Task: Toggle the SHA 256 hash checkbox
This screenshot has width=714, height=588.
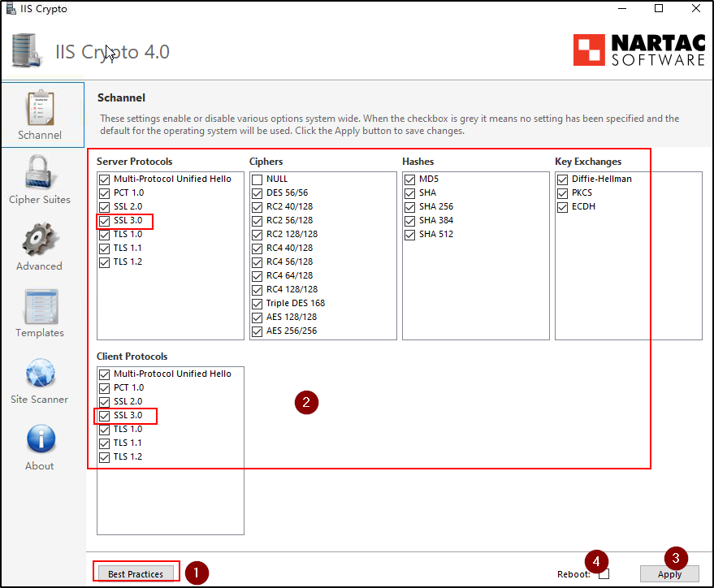Action: (410, 207)
